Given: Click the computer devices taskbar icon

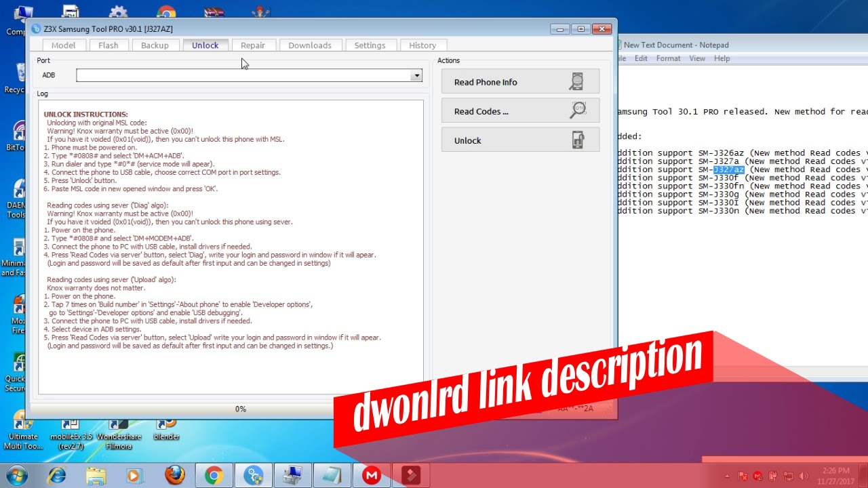Looking at the screenshot, I should (x=293, y=476).
